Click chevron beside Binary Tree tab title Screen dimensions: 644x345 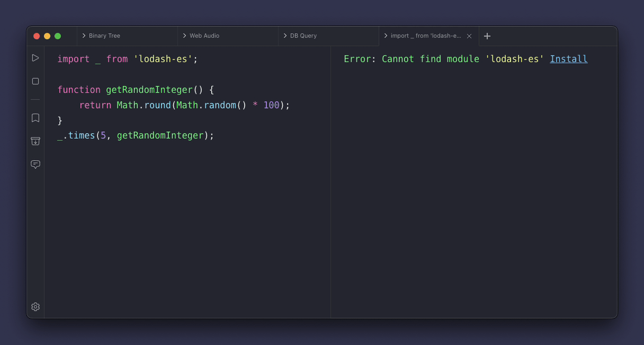(x=84, y=36)
